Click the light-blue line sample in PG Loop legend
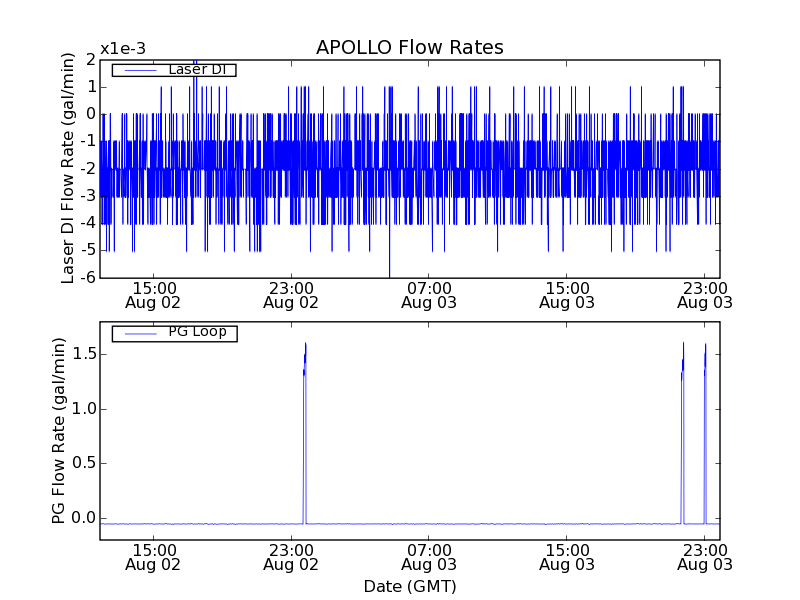 pos(140,334)
